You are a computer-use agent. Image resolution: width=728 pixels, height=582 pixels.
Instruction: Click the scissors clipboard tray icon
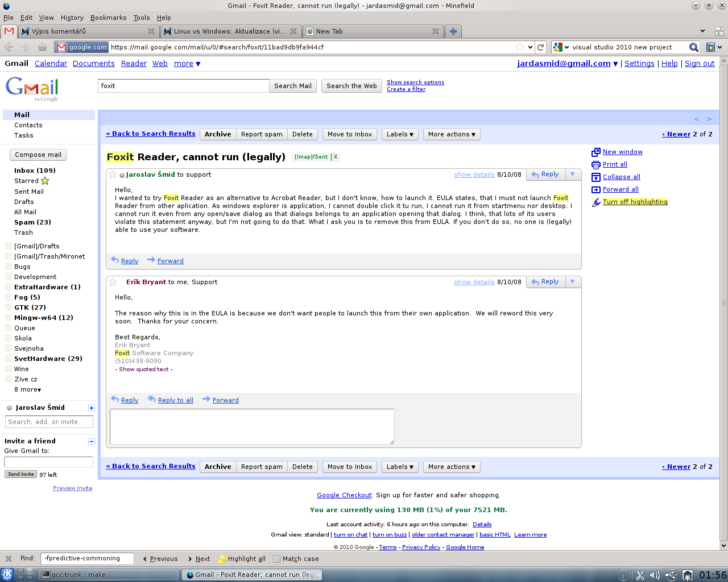point(640,575)
